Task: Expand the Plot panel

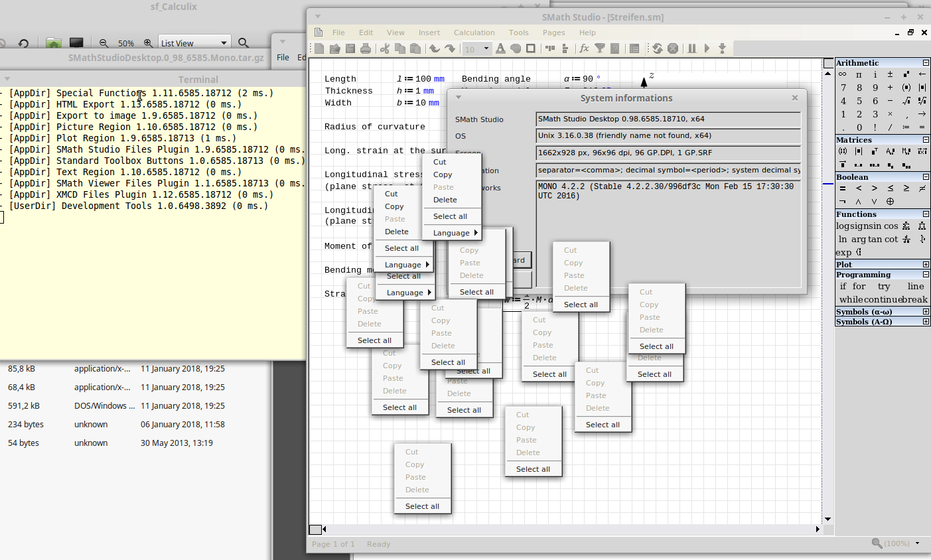Action: point(926,265)
